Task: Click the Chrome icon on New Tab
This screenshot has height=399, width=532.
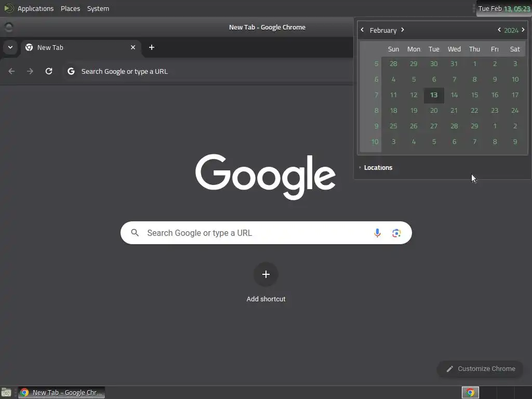Action: pyautogui.click(x=29, y=47)
